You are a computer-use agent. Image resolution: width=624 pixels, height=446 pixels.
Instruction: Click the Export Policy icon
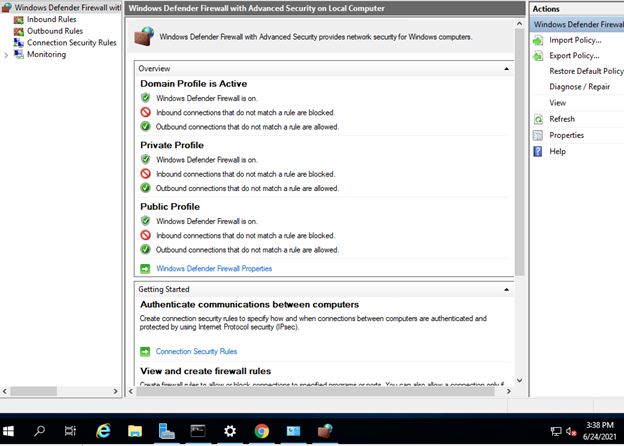coord(538,56)
